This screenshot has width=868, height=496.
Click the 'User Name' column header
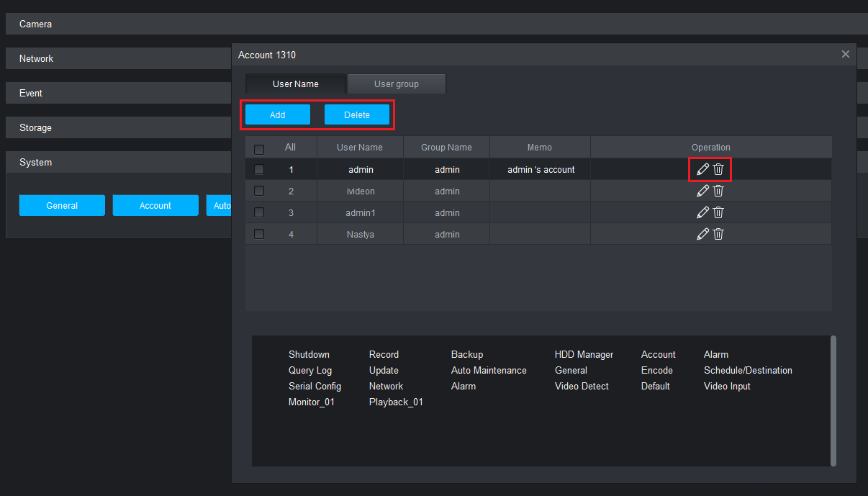(x=360, y=147)
